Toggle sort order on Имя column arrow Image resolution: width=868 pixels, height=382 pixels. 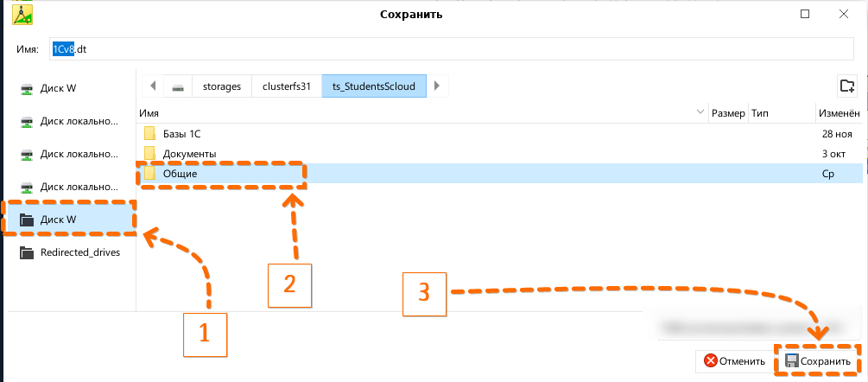pos(699,113)
